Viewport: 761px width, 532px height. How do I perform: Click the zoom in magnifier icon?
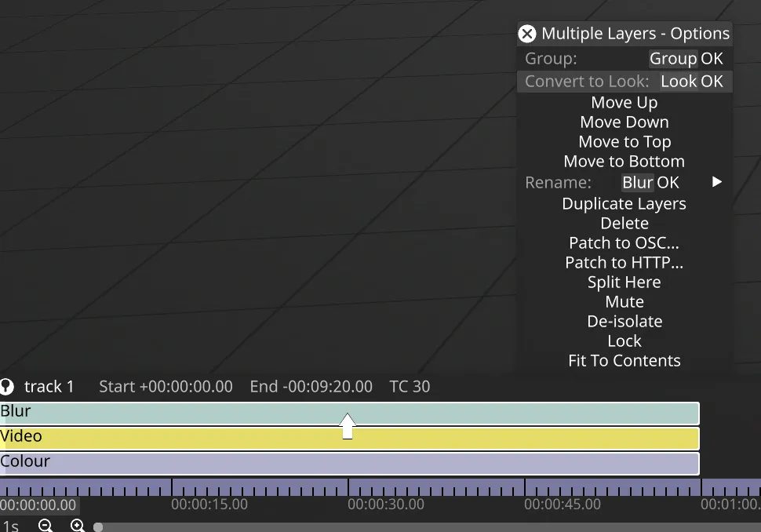(x=78, y=526)
